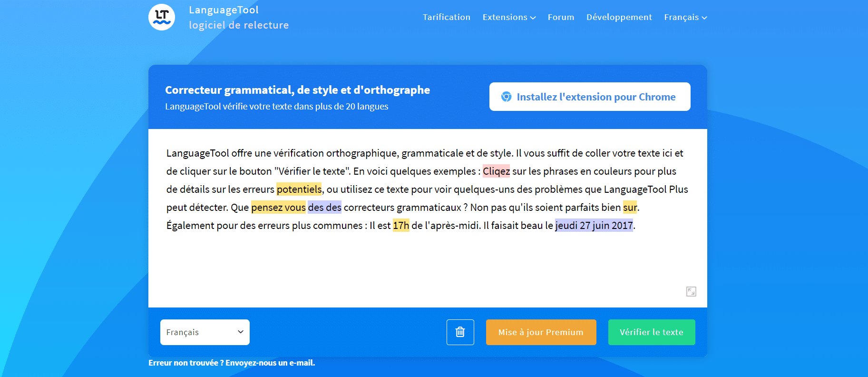This screenshot has height=377, width=868.
Task: Click the highlighted word Cliqez
Action: click(x=497, y=171)
